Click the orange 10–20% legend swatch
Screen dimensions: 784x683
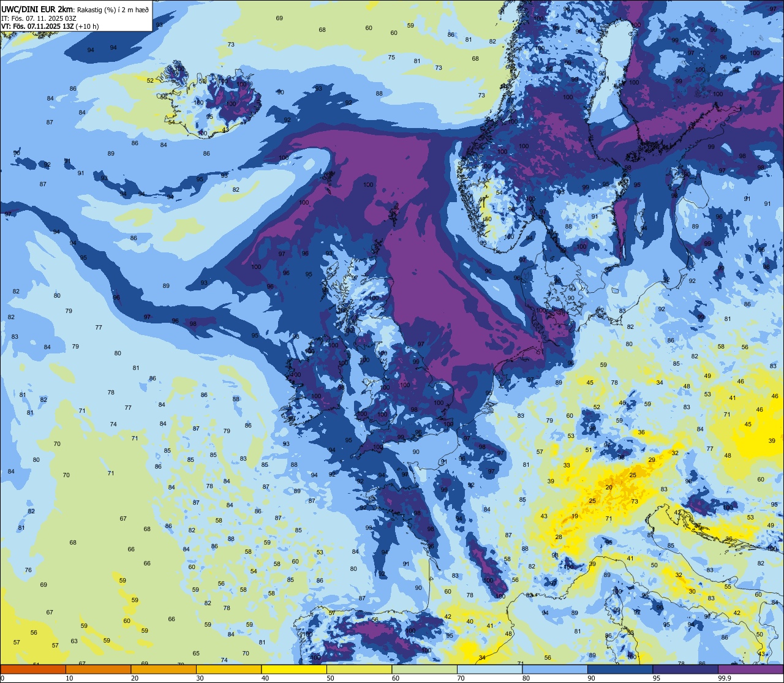(x=98, y=669)
